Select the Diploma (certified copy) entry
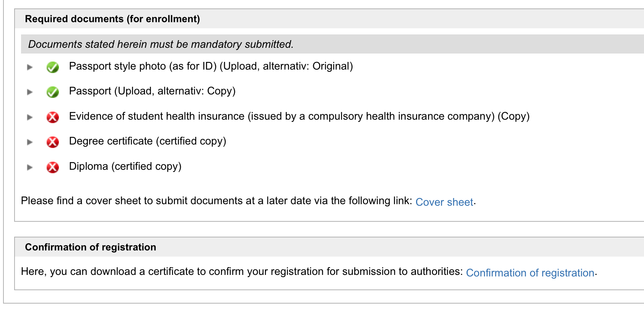The height and width of the screenshot is (312, 644). pyautogui.click(x=125, y=167)
